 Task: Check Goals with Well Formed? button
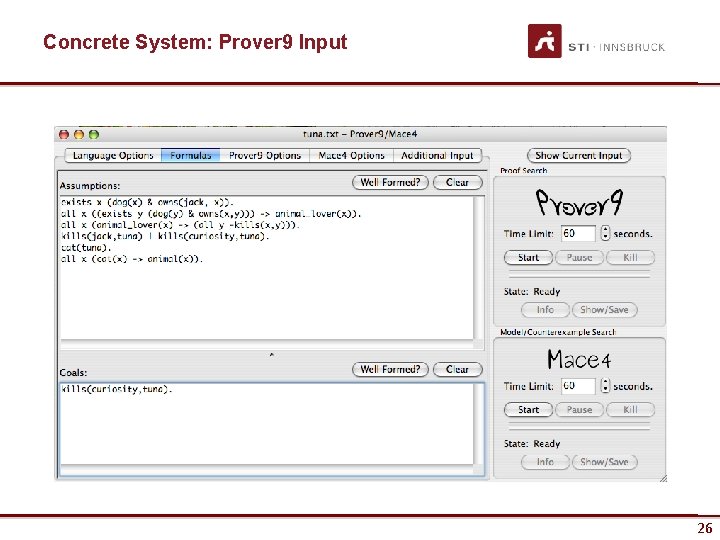390,369
